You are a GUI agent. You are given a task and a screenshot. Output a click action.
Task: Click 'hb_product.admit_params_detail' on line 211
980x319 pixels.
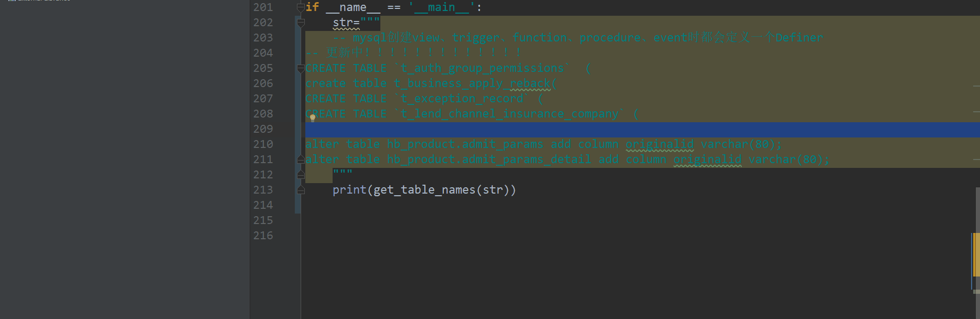coord(489,159)
